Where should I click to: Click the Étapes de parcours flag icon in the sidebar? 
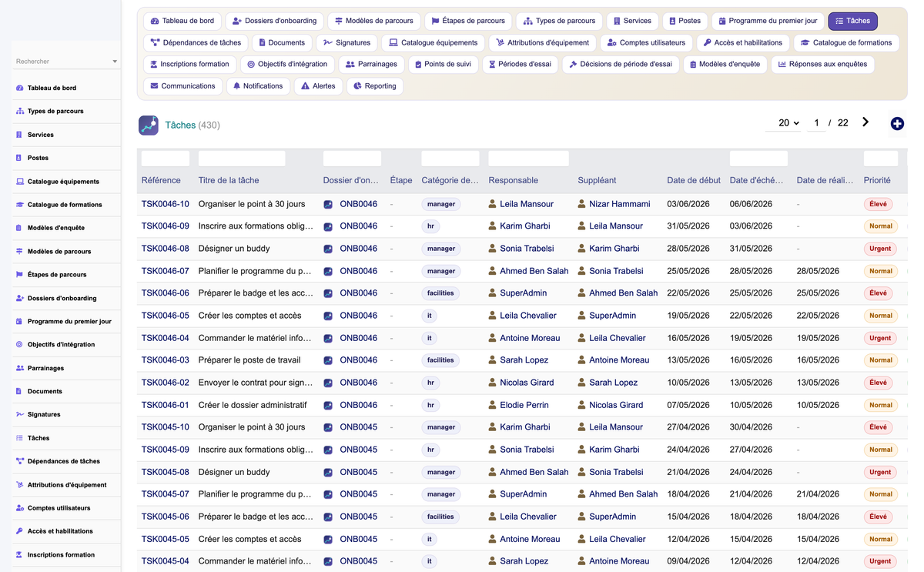[19, 274]
